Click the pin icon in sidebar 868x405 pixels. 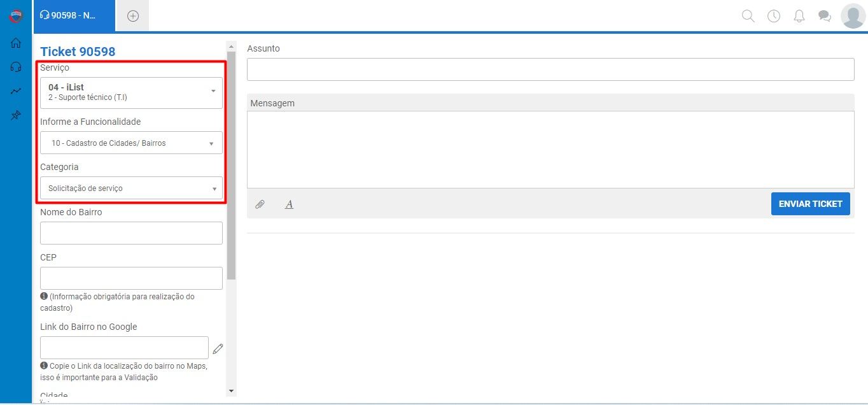point(16,115)
